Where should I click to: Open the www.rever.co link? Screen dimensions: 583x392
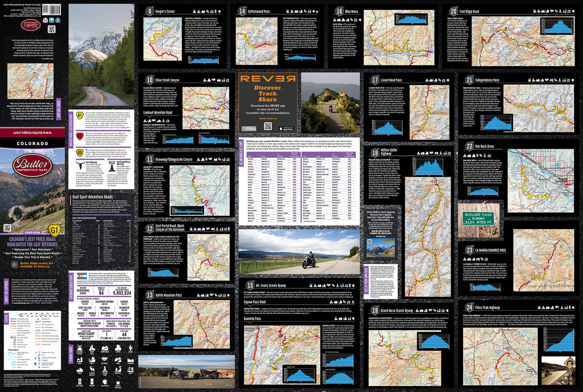coord(267,119)
